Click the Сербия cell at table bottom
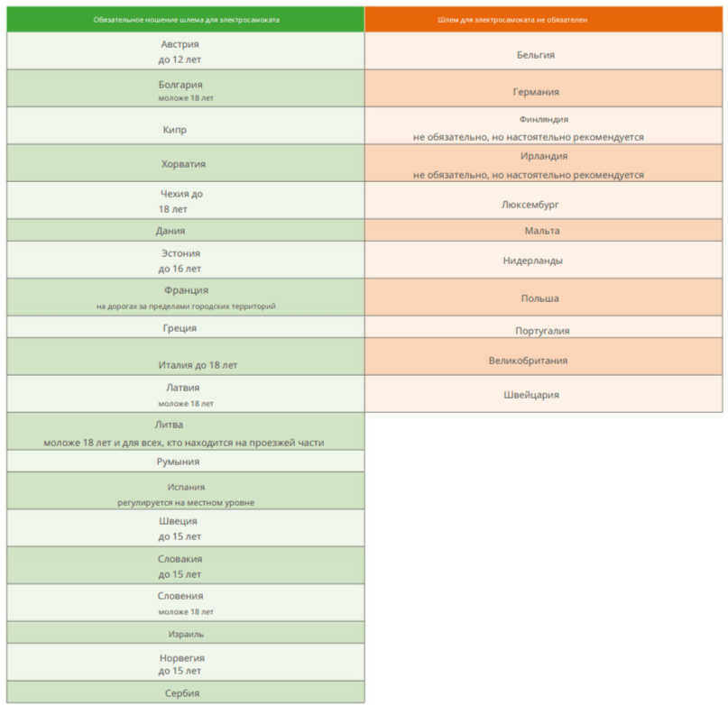Screen dimensions: 728x705 (186, 692)
